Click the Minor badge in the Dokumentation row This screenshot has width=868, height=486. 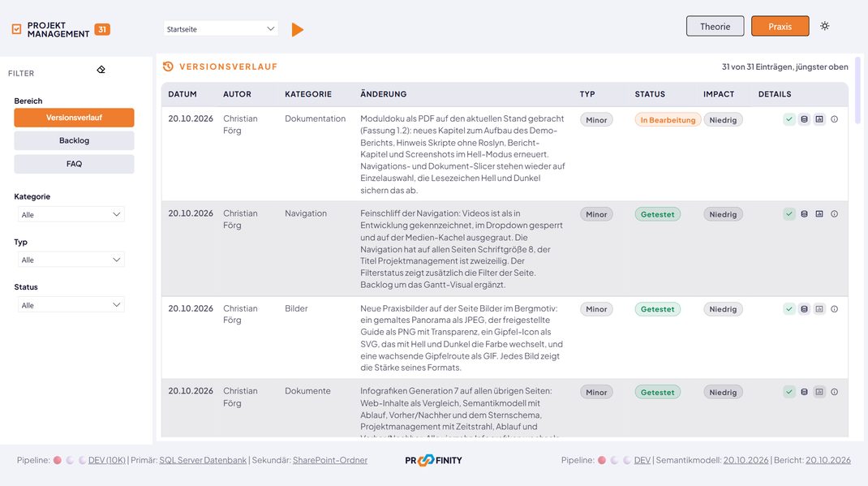coord(596,120)
